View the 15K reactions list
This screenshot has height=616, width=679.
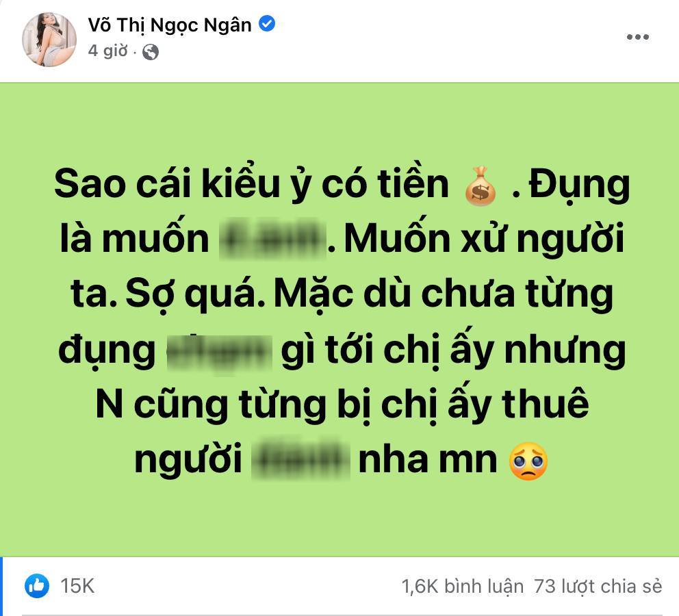point(77,586)
